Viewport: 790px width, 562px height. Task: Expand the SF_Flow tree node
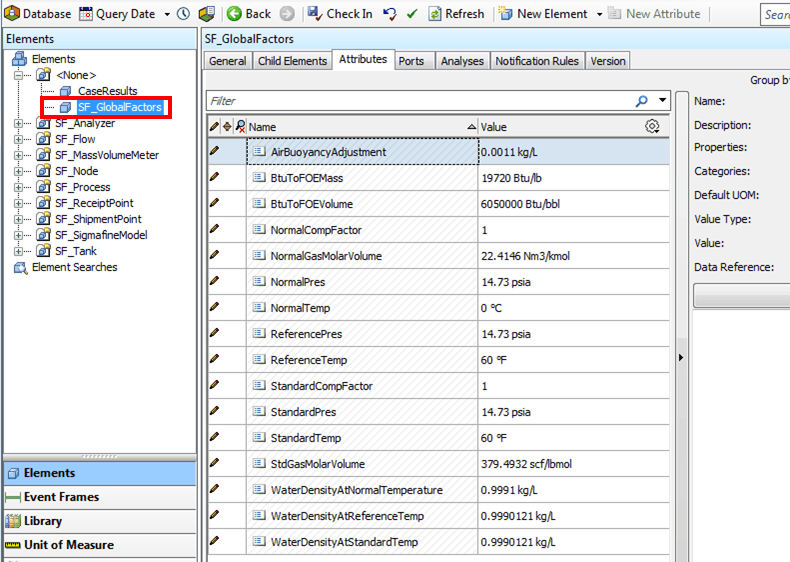(19, 139)
